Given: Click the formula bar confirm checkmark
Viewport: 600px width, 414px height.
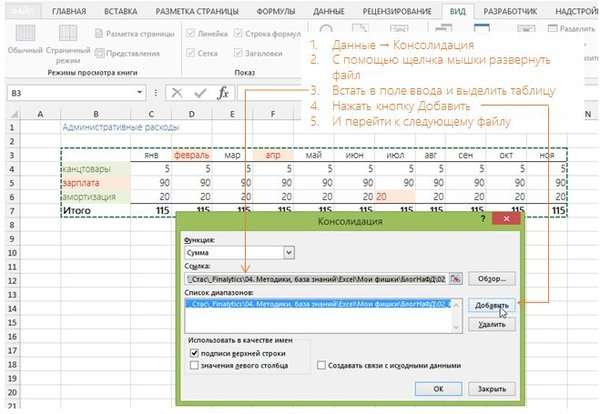Looking at the screenshot, I should point(199,93).
